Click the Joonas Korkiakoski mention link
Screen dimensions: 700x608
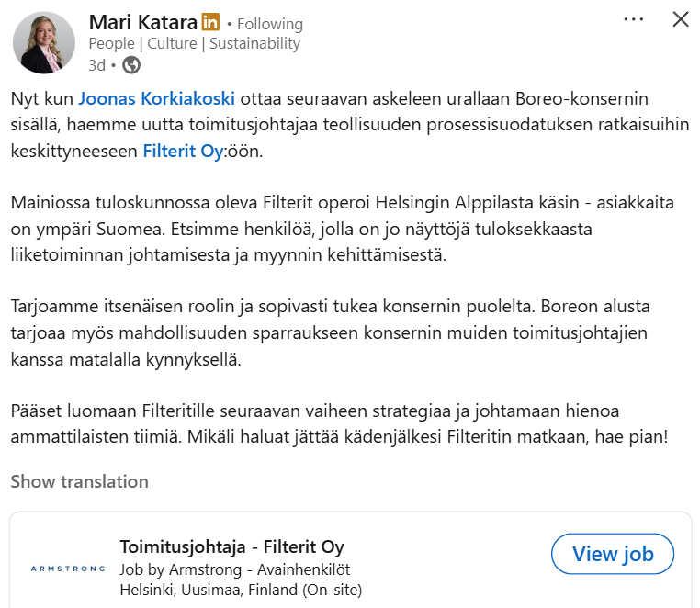(156, 98)
